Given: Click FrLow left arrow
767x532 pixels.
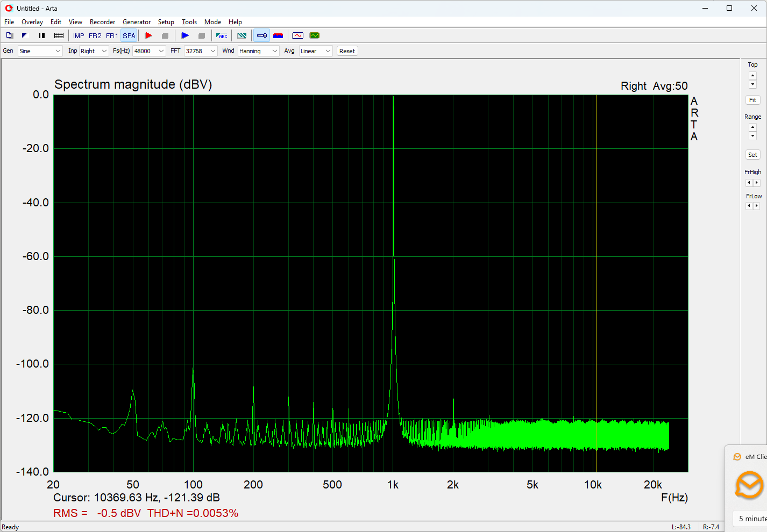Looking at the screenshot, I should [749, 206].
